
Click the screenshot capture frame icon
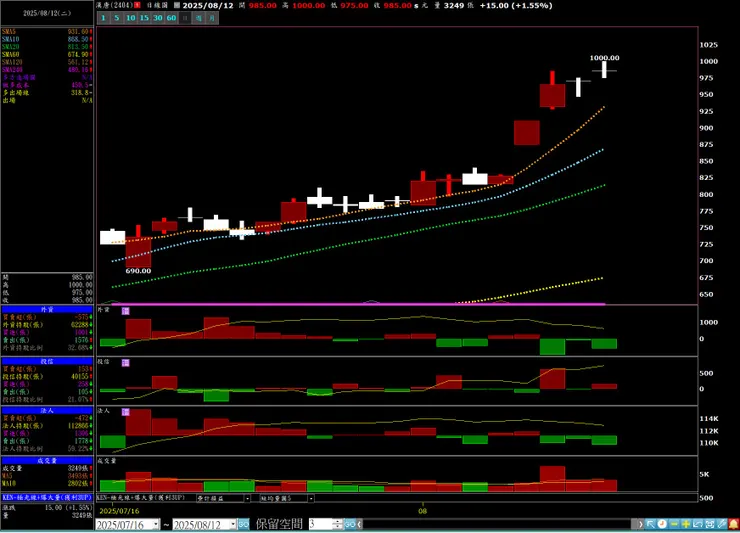[x=709, y=524]
